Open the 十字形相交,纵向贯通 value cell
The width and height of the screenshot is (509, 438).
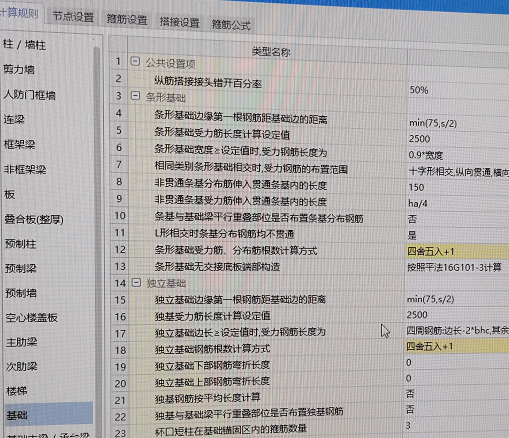458,172
